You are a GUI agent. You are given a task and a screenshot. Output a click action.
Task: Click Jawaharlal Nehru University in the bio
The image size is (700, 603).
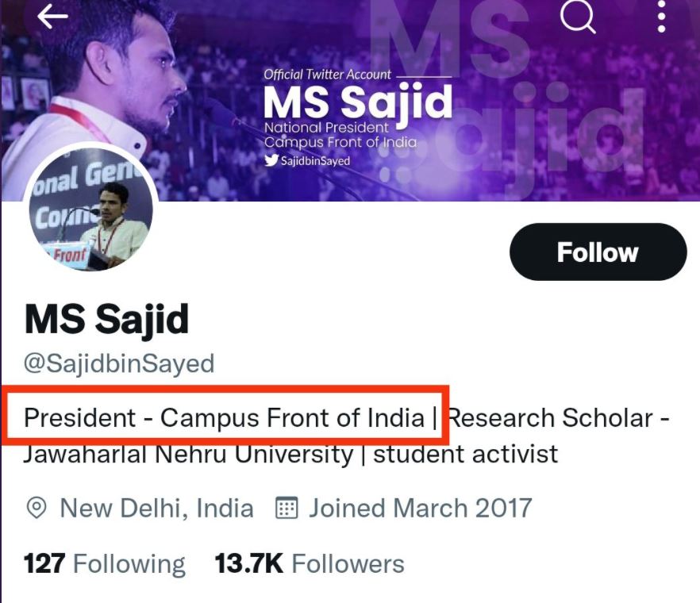pos(187,455)
